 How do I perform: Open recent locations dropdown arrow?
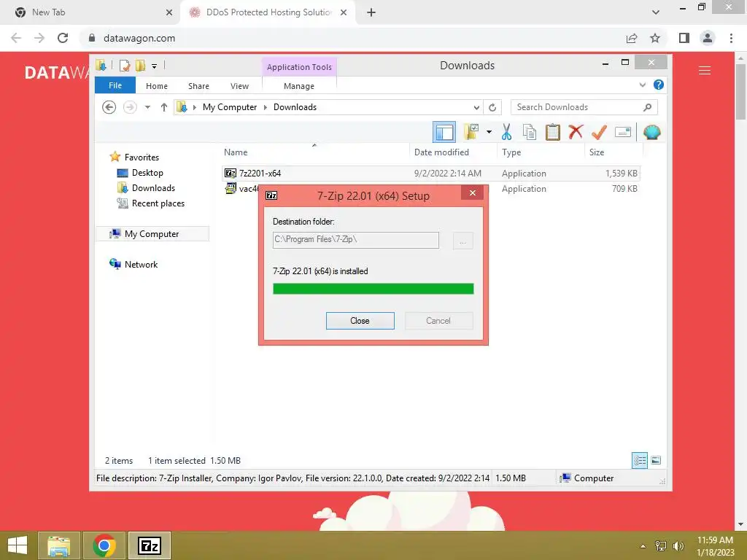coord(147,107)
